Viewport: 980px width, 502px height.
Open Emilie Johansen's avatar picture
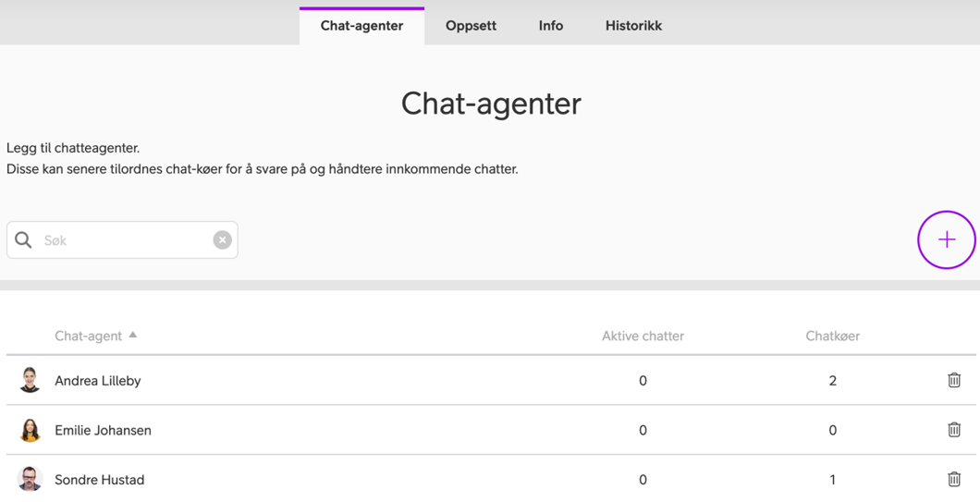coord(30,430)
